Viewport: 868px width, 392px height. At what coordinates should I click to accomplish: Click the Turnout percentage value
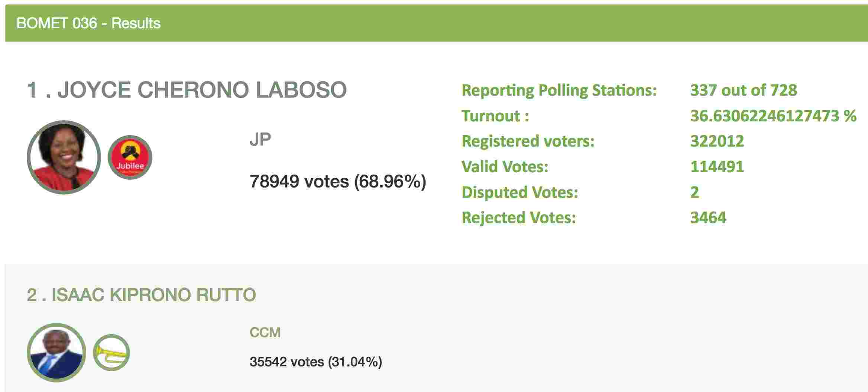773,116
